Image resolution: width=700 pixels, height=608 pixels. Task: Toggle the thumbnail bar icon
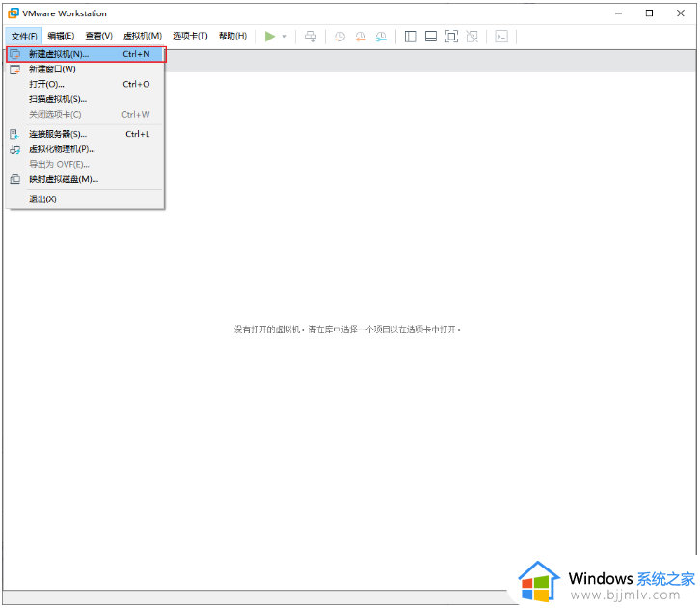point(431,36)
